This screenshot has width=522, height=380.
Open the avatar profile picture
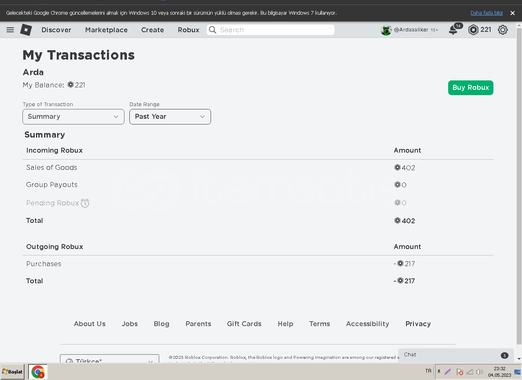click(x=386, y=30)
